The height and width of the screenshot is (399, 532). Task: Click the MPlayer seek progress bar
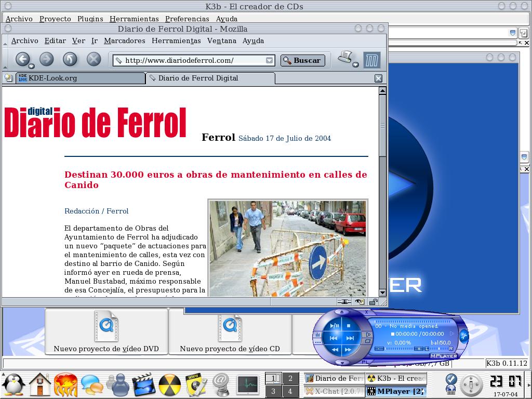pyautogui.click(x=412, y=322)
